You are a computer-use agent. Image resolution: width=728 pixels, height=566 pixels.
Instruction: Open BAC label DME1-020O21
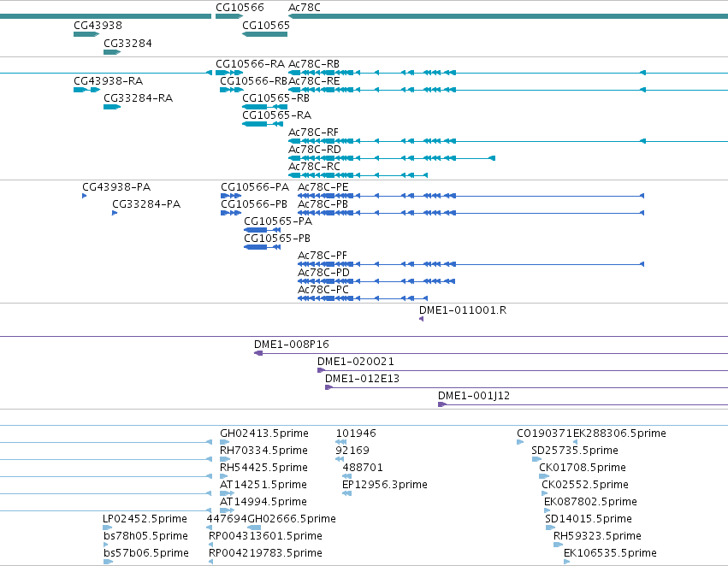[356, 362]
